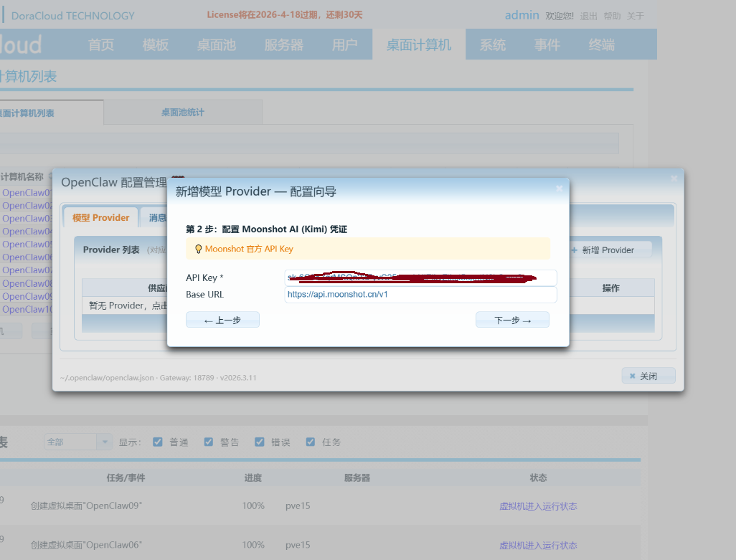The width and height of the screenshot is (736, 560).
Task: Click the DoraCloud TECHNOLOGY logo text
Action: (x=72, y=16)
